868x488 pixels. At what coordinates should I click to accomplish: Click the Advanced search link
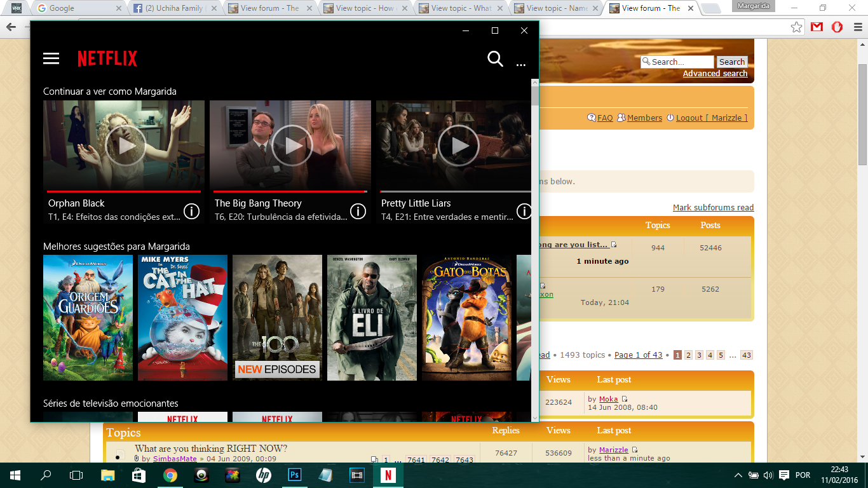click(x=715, y=74)
